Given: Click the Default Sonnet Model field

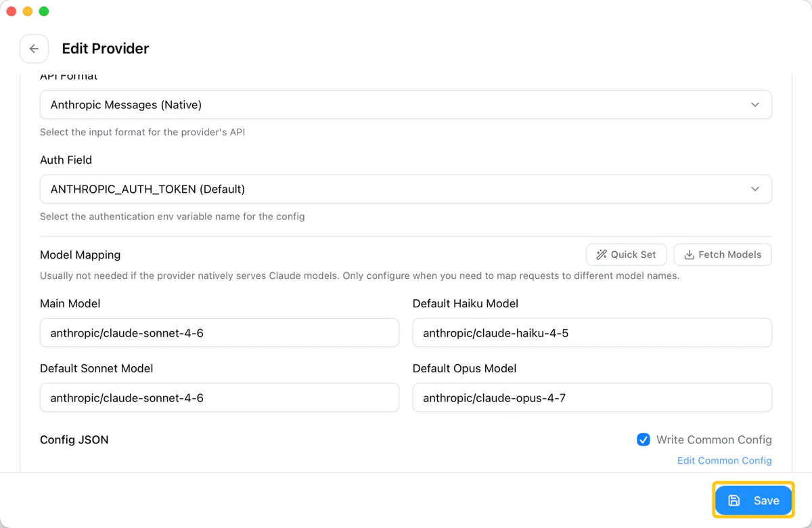Looking at the screenshot, I should [219, 398].
